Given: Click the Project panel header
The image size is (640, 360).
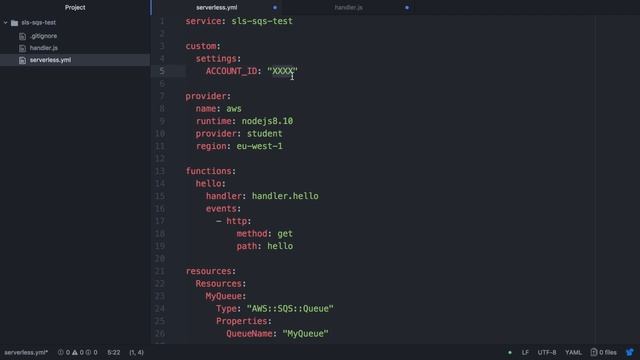Looking at the screenshot, I should pos(75,7).
